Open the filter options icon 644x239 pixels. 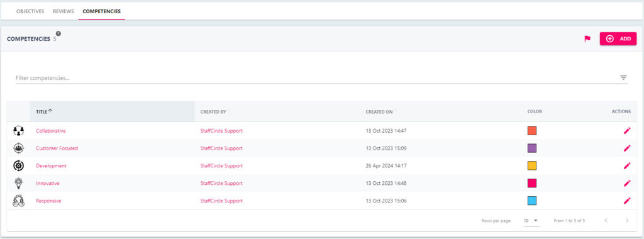click(623, 77)
